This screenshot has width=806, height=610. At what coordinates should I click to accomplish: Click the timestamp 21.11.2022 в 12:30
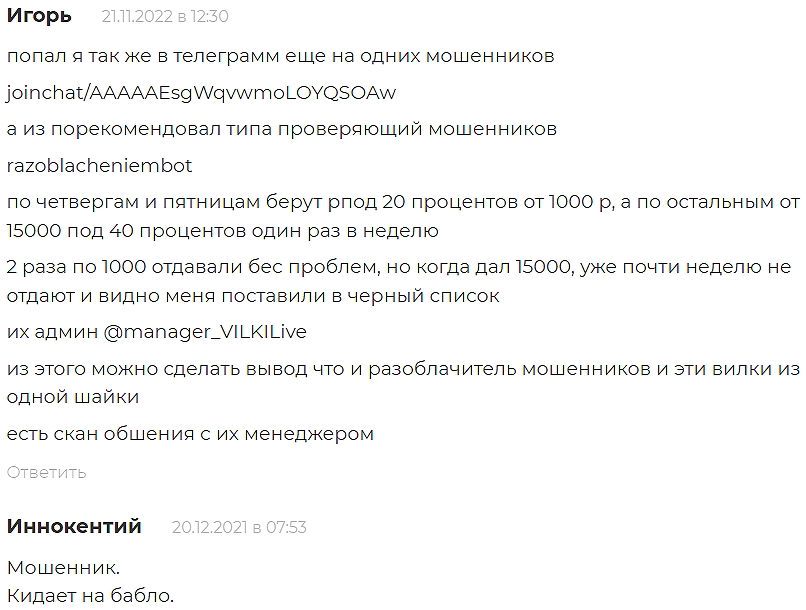tap(165, 17)
